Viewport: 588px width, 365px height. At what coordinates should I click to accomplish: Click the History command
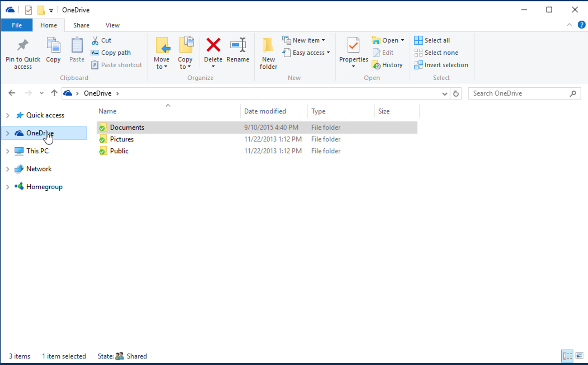387,65
